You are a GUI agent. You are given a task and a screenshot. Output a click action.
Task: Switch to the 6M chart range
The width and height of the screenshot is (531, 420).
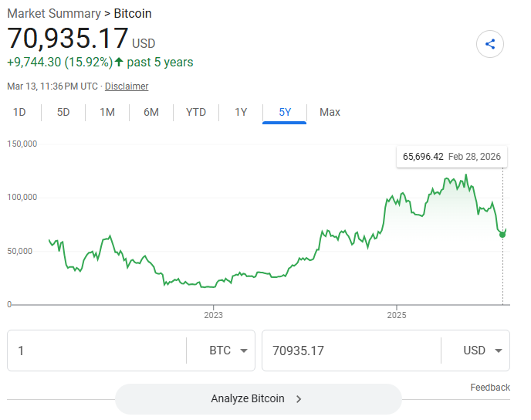[x=151, y=112]
